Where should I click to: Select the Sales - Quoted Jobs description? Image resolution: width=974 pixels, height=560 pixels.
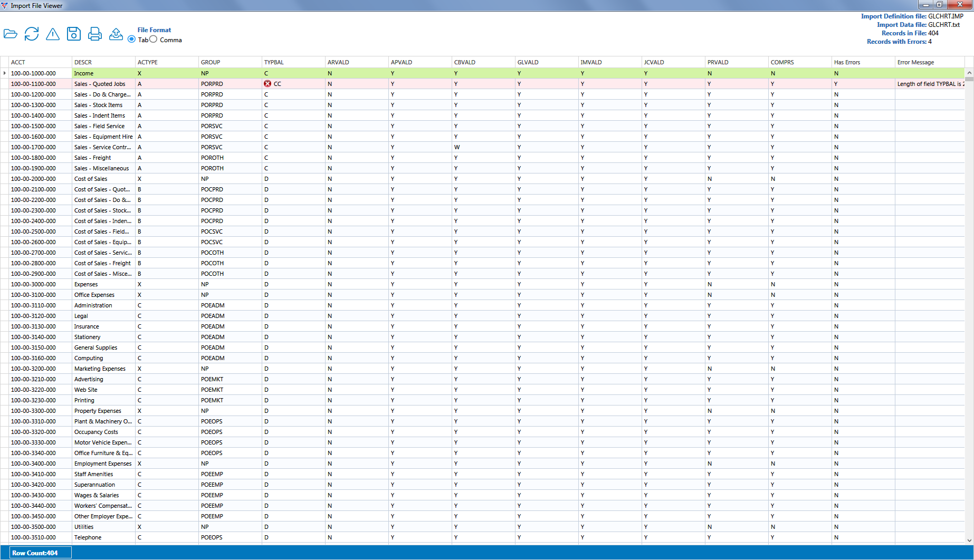[103, 84]
